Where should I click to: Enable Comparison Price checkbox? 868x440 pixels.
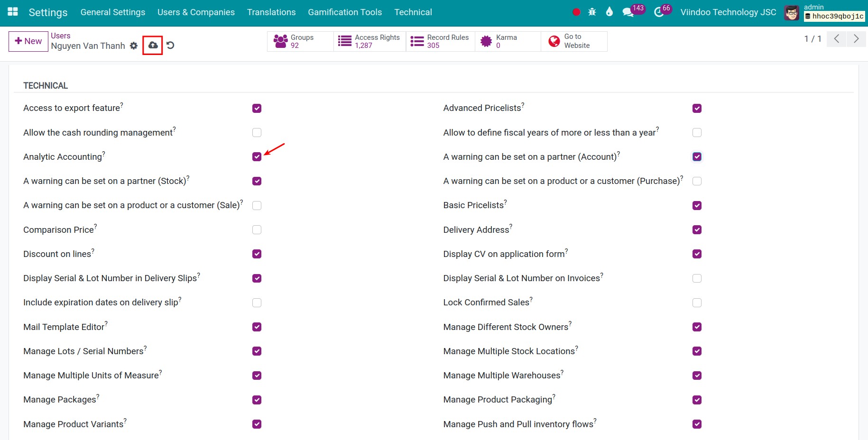pos(257,229)
